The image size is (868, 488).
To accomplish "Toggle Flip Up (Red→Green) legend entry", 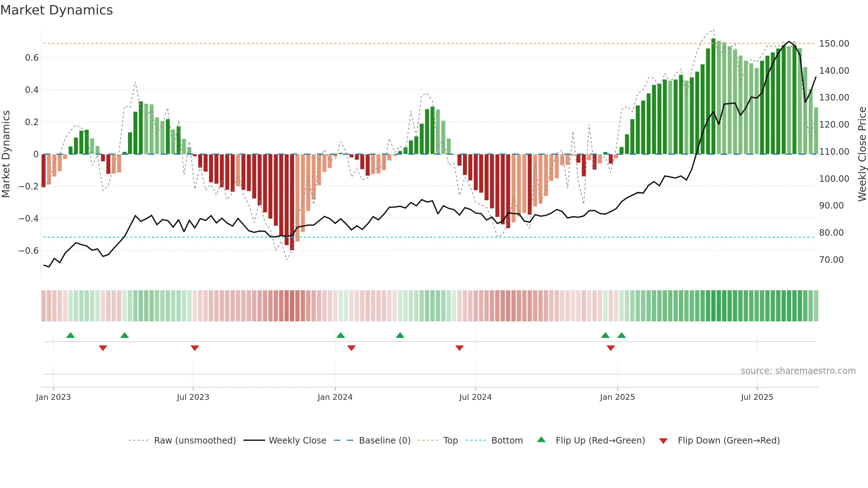I will click(591, 440).
